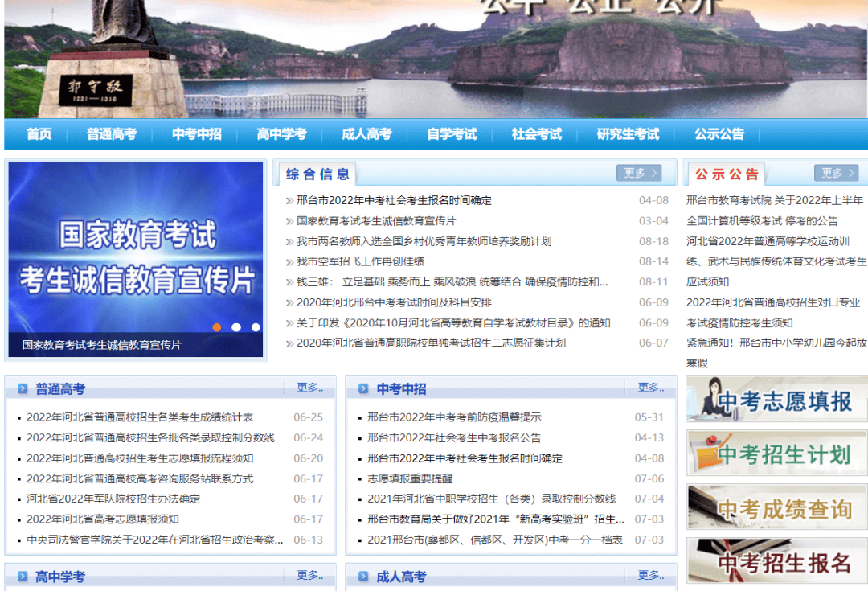Click the 中考招生报名 banner
The height and width of the screenshot is (591, 868).
[776, 561]
